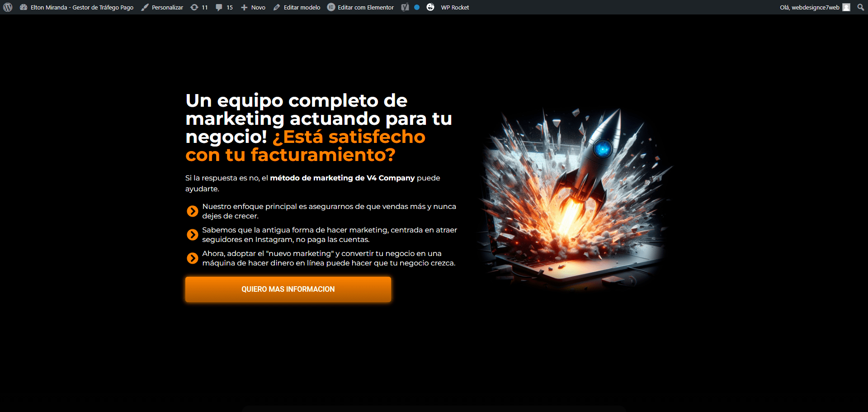This screenshot has width=868, height=412.
Task: Click the arrow icon beside 'Ahora, adoptar el'
Action: tap(193, 258)
